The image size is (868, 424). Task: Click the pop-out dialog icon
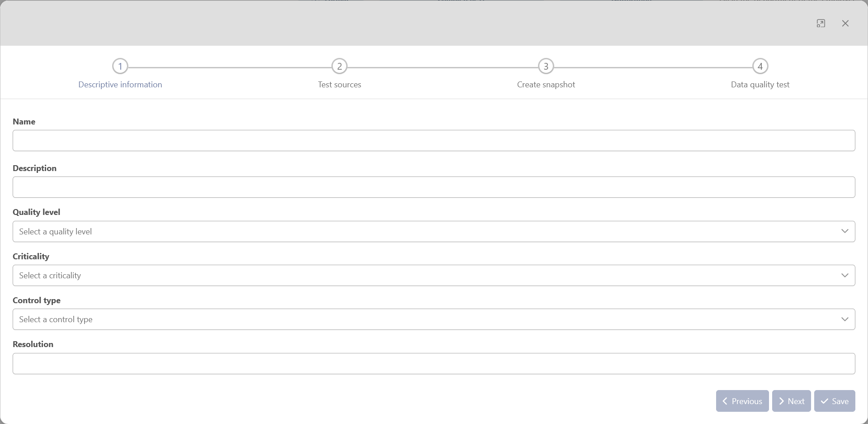pyautogui.click(x=821, y=24)
